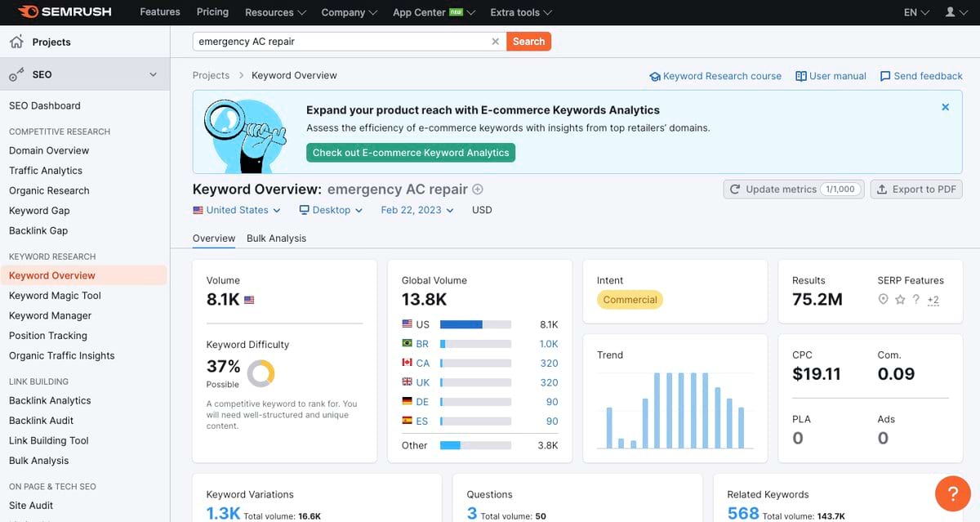Click the Keyword Difficulty donut chart

pos(261,373)
